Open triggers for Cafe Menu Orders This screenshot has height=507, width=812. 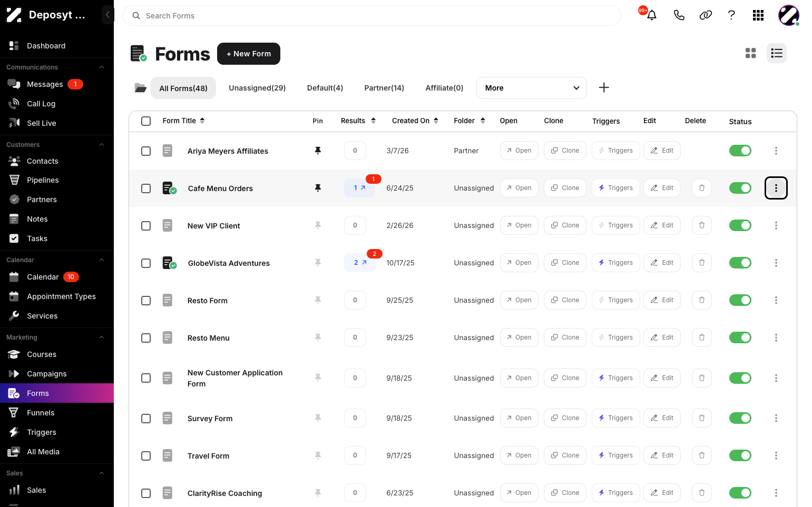pos(616,188)
